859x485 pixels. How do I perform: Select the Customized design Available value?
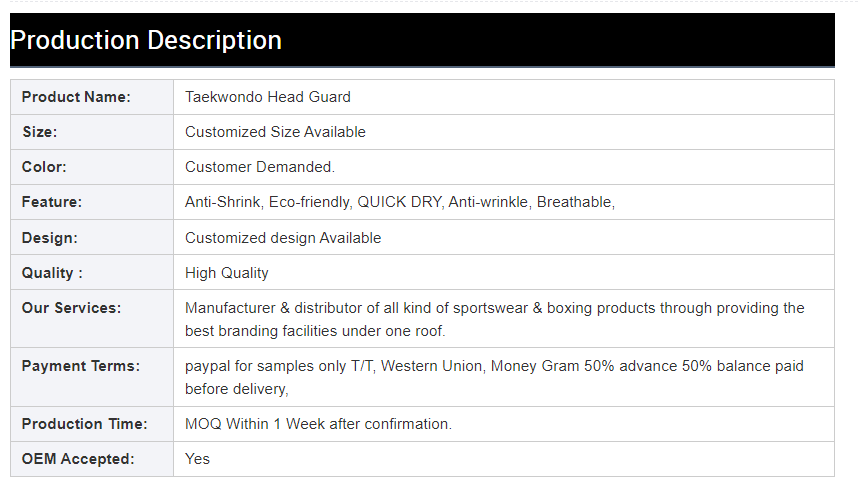click(283, 238)
